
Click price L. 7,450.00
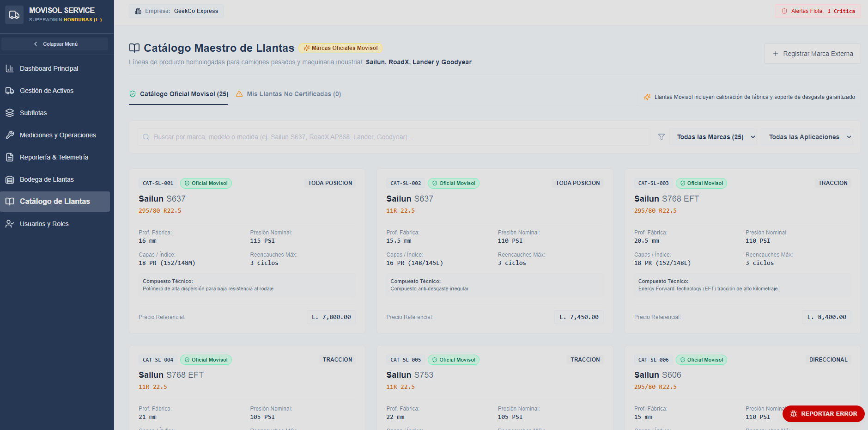pyautogui.click(x=579, y=317)
